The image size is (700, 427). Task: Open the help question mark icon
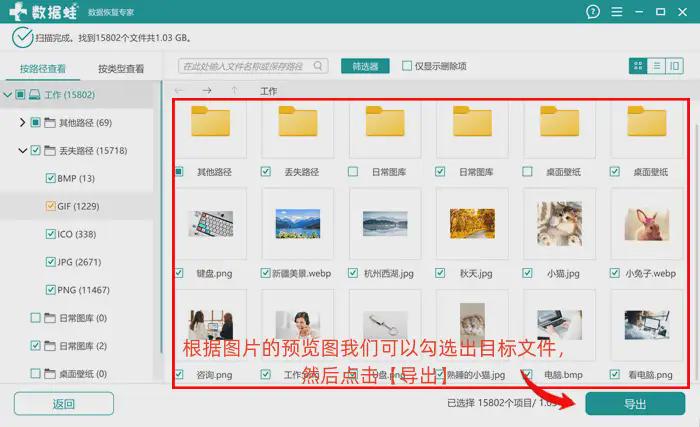coord(594,12)
